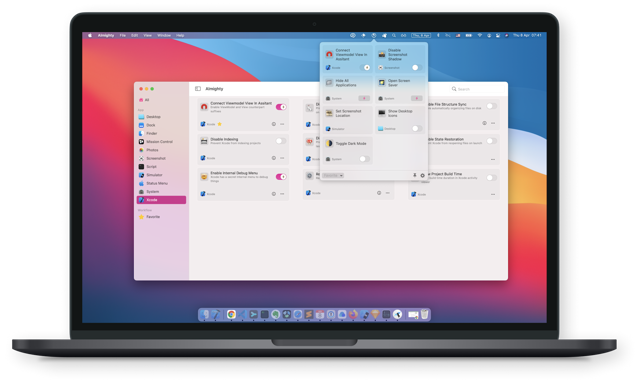Show info for Enable Internal Debug Menu card

[x=274, y=194]
